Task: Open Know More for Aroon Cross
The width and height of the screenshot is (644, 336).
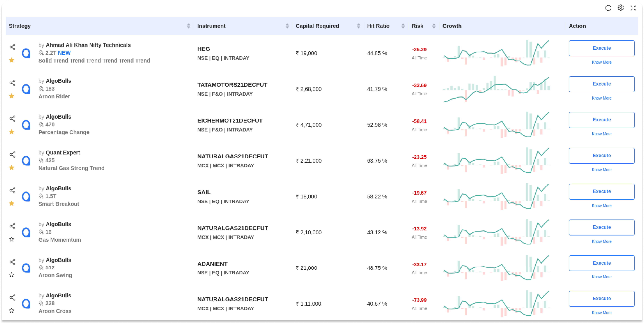Action: pos(602,313)
